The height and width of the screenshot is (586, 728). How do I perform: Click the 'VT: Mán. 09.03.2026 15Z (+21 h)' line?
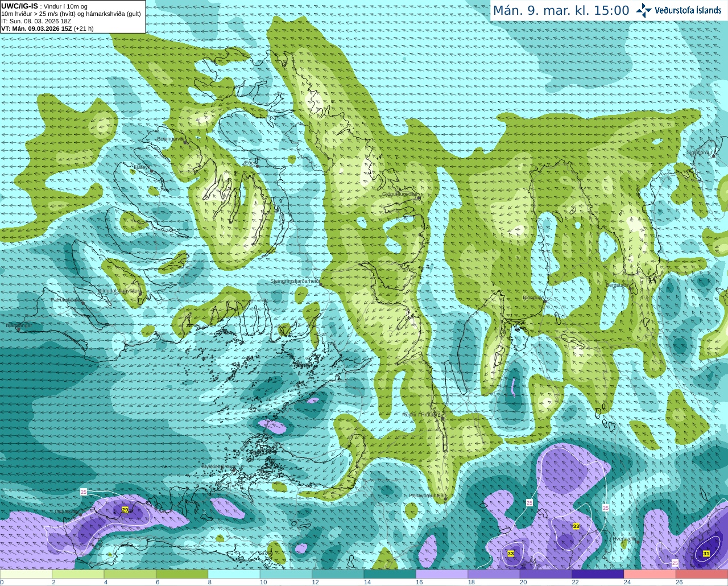pos(48,28)
